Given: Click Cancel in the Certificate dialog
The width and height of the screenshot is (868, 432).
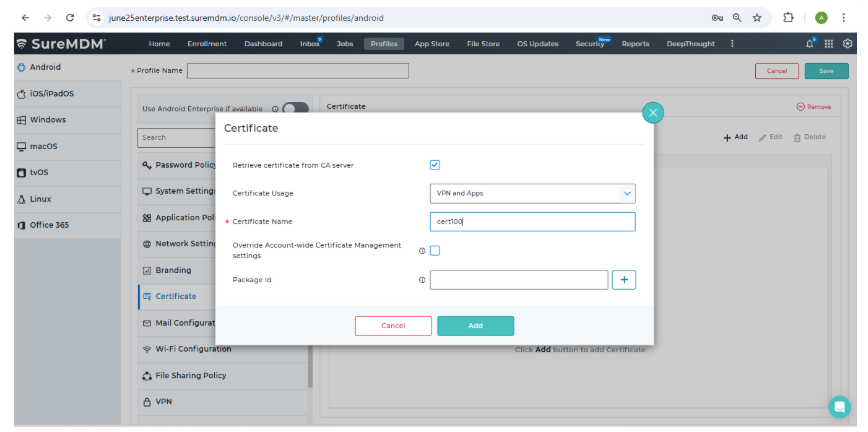Looking at the screenshot, I should click(x=393, y=325).
